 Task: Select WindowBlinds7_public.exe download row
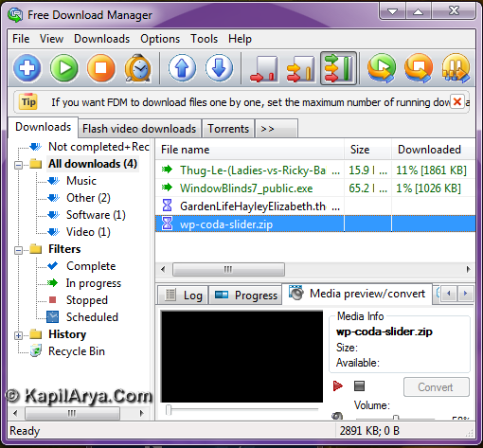coord(315,188)
